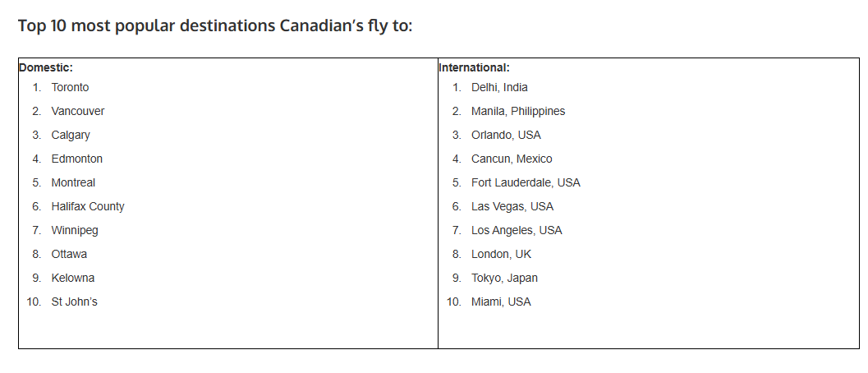
Task: Click the 'Top 10 most popular destinations' heading
Action: [x=215, y=25]
